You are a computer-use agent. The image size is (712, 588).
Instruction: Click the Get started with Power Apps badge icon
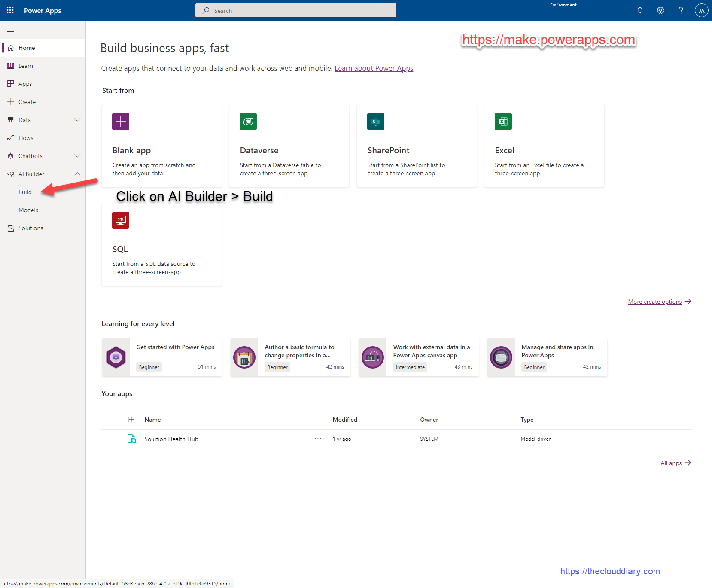[116, 357]
